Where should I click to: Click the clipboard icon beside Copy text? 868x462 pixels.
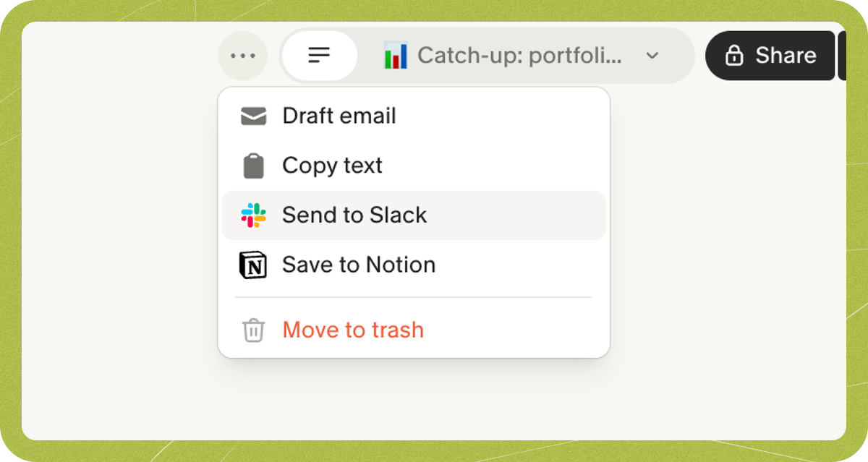(x=253, y=166)
